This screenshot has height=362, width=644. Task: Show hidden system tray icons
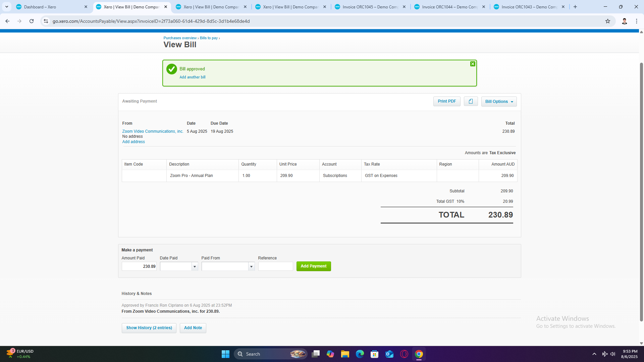pos(594,354)
